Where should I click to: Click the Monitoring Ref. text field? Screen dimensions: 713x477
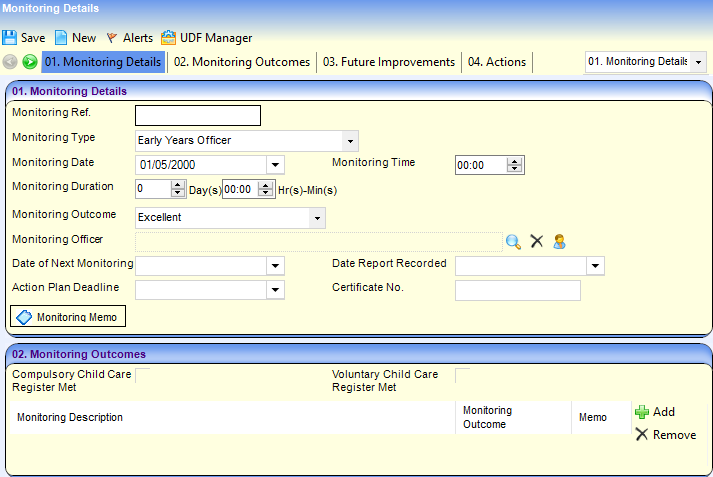click(197, 115)
